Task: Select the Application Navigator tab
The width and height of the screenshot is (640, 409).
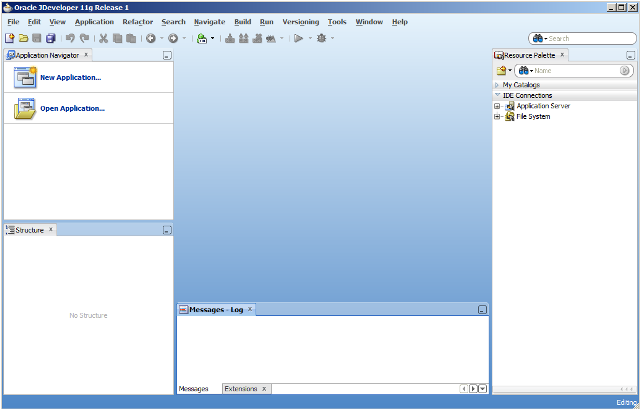Action: pyautogui.click(x=47, y=55)
